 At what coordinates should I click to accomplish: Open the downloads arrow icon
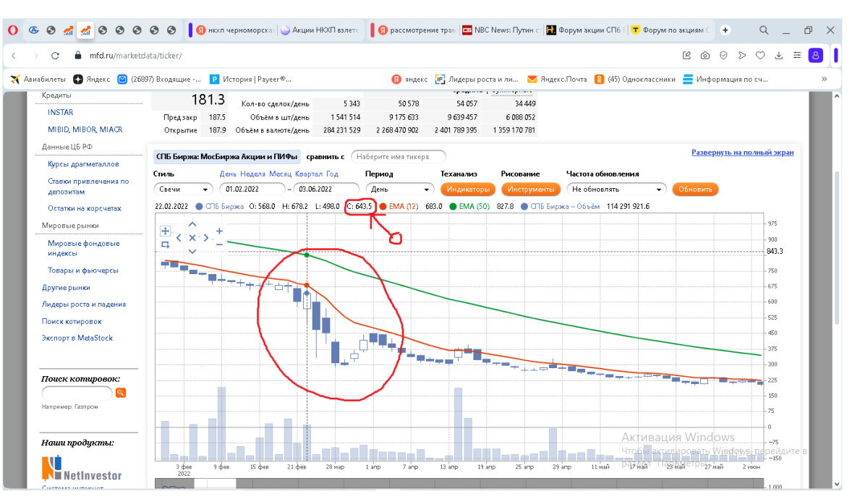click(779, 55)
